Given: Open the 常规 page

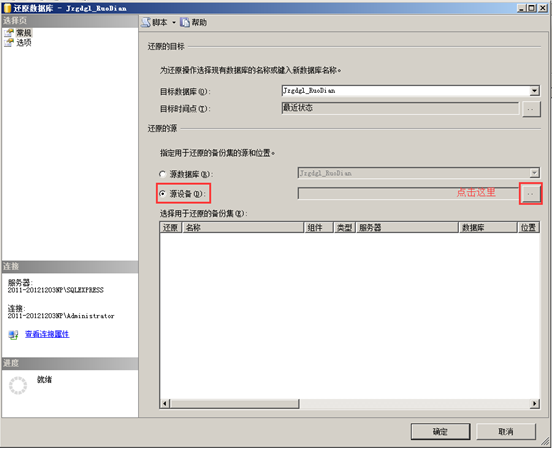Looking at the screenshot, I should click(24, 33).
